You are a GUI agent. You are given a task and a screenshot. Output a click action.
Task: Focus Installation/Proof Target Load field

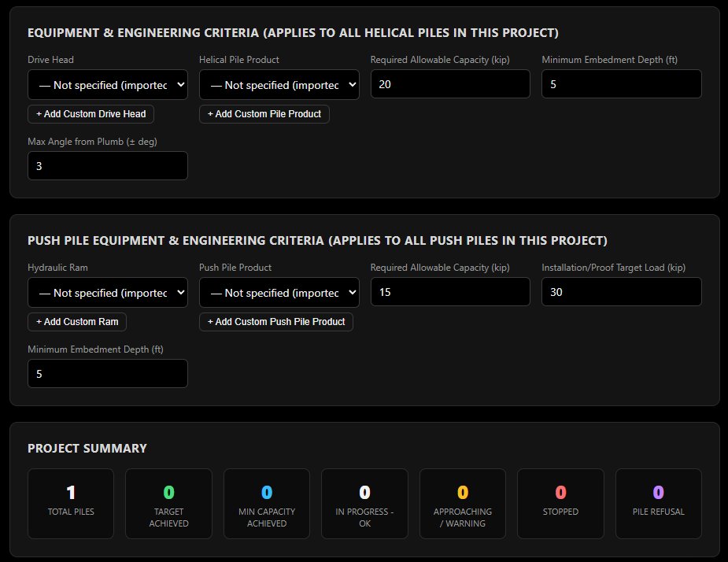point(622,292)
